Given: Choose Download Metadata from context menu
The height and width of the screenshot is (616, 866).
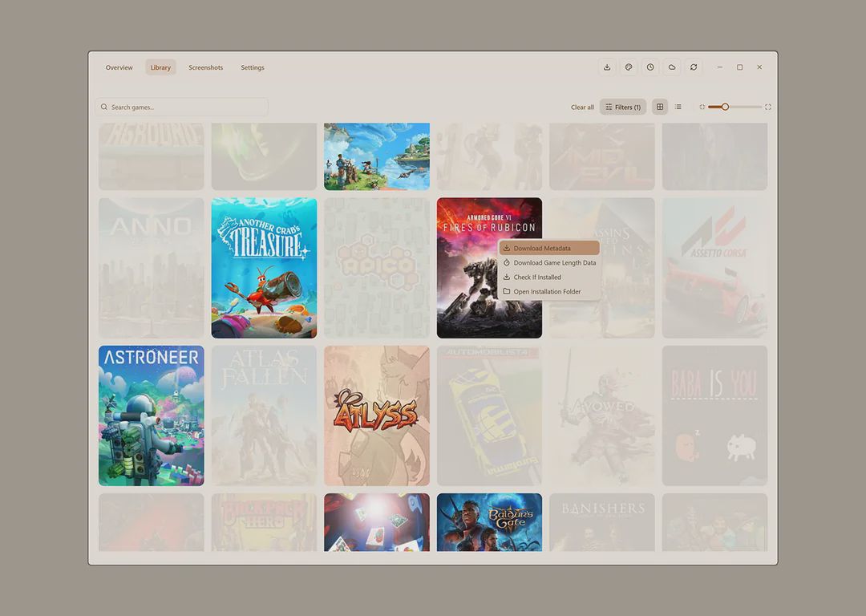Looking at the screenshot, I should 549,248.
